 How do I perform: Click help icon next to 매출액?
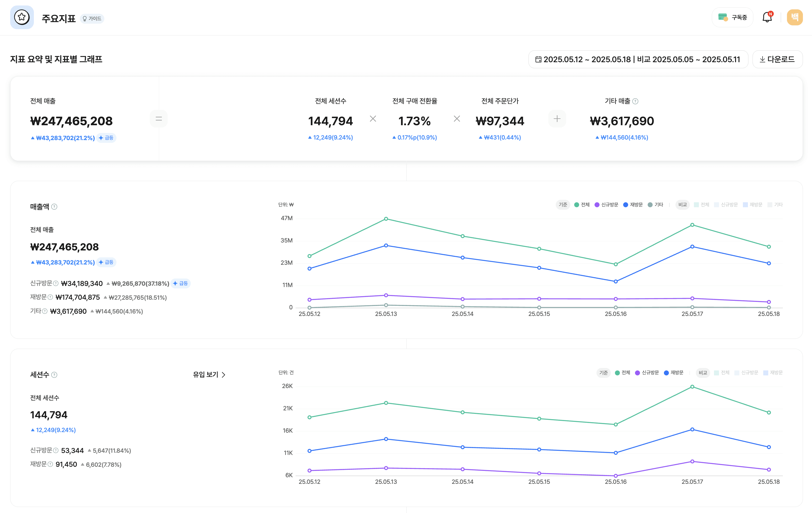54,207
